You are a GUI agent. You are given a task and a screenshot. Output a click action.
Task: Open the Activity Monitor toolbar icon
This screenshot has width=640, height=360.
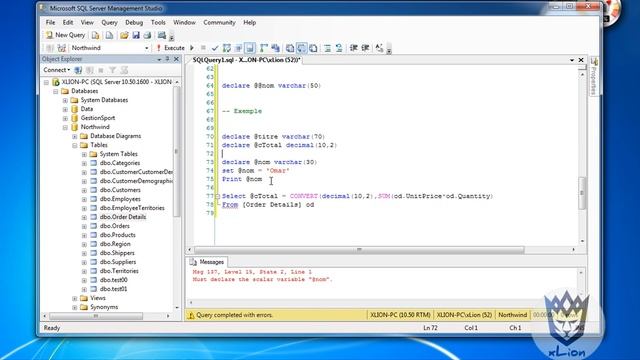pos(162,36)
